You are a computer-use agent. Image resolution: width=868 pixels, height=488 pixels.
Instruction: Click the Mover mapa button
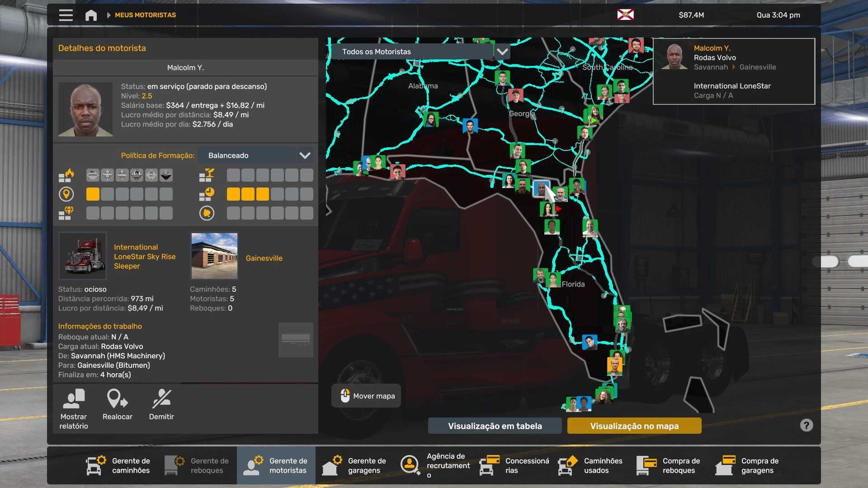point(366,396)
